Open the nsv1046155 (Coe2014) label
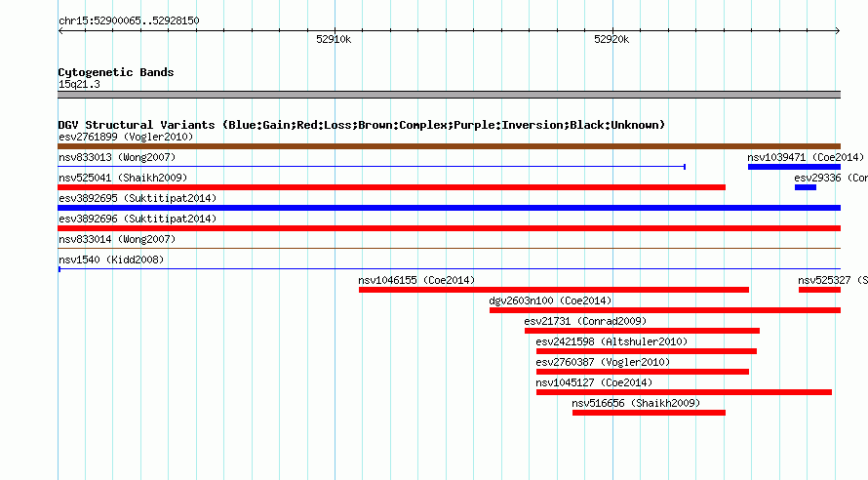 click(416, 280)
